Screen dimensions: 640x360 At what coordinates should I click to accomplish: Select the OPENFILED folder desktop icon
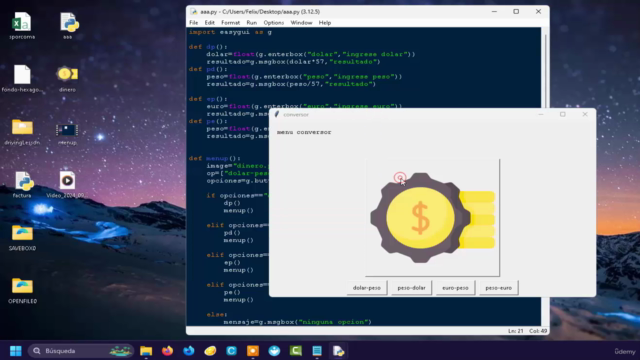pyautogui.click(x=22, y=291)
